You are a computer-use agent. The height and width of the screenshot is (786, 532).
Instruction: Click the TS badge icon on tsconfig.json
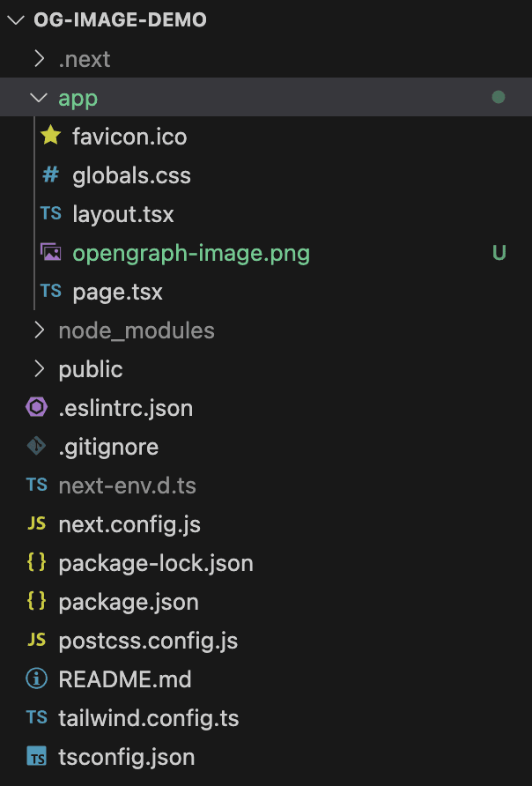[x=38, y=756]
